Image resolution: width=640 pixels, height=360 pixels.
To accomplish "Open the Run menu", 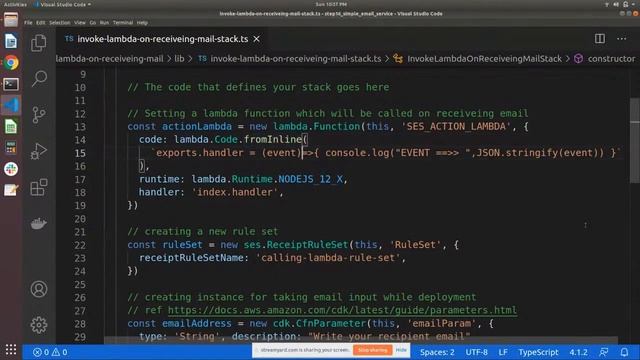I will [104, 23].
